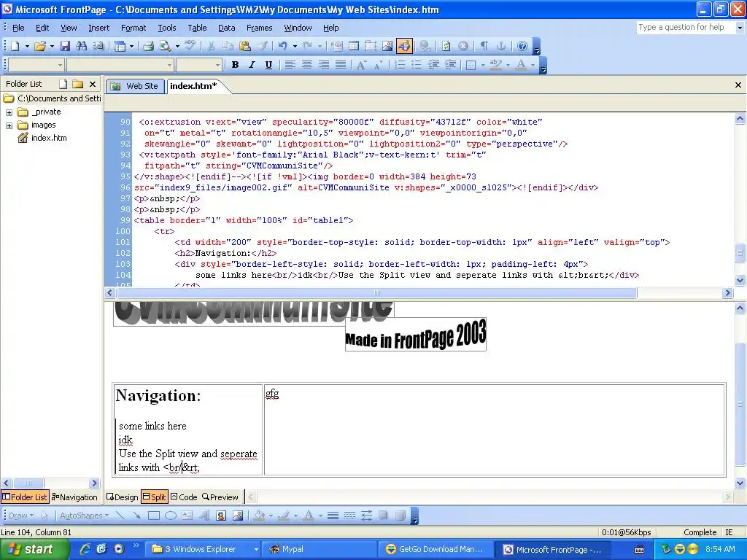This screenshot has width=747, height=560.
Task: Click the Print icon
Action: [149, 46]
